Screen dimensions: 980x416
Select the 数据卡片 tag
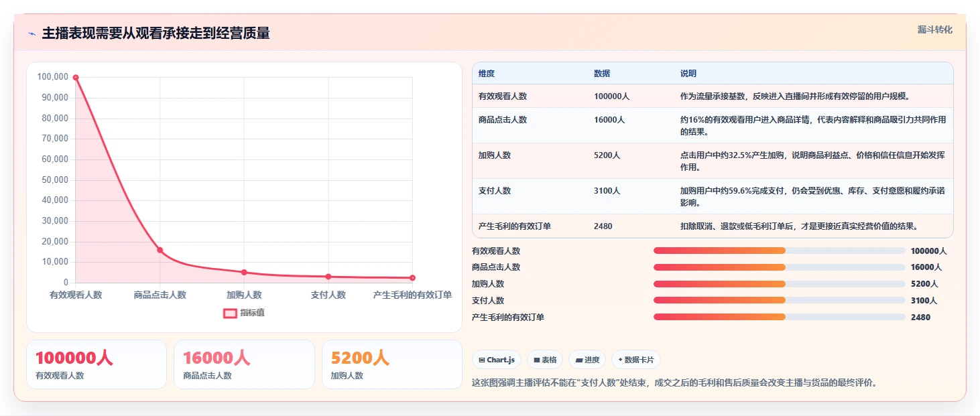tap(636, 360)
